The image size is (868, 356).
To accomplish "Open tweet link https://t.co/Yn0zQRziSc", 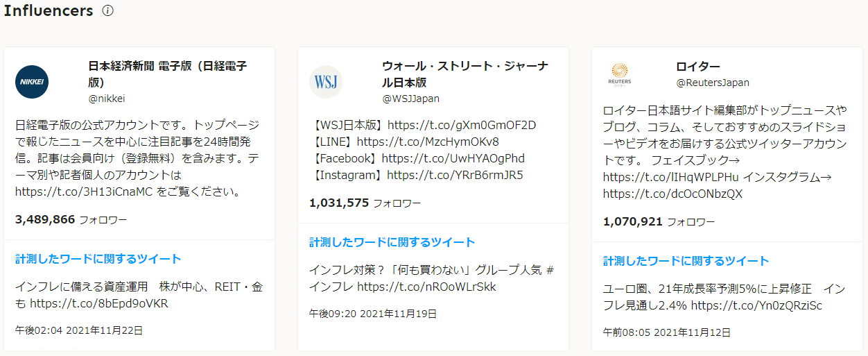I will pyautogui.click(x=757, y=305).
